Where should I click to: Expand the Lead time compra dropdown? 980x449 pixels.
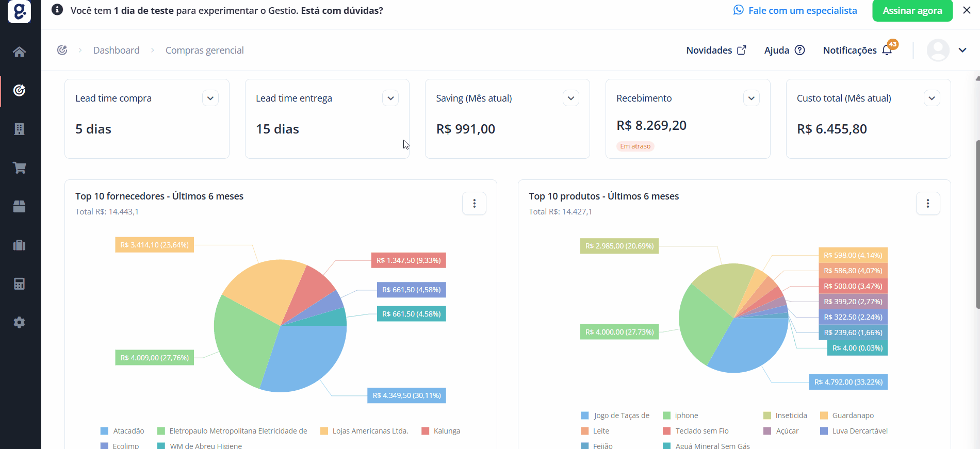tap(210, 98)
